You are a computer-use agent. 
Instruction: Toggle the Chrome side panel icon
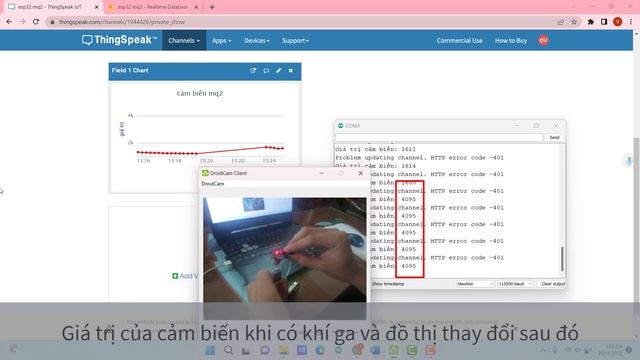tap(604, 22)
